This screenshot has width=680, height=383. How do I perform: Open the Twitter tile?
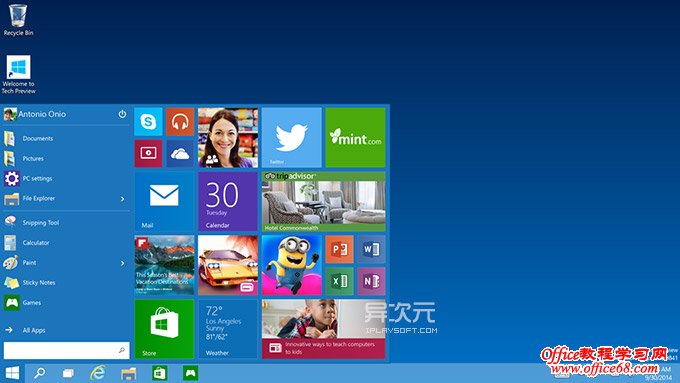(x=292, y=137)
